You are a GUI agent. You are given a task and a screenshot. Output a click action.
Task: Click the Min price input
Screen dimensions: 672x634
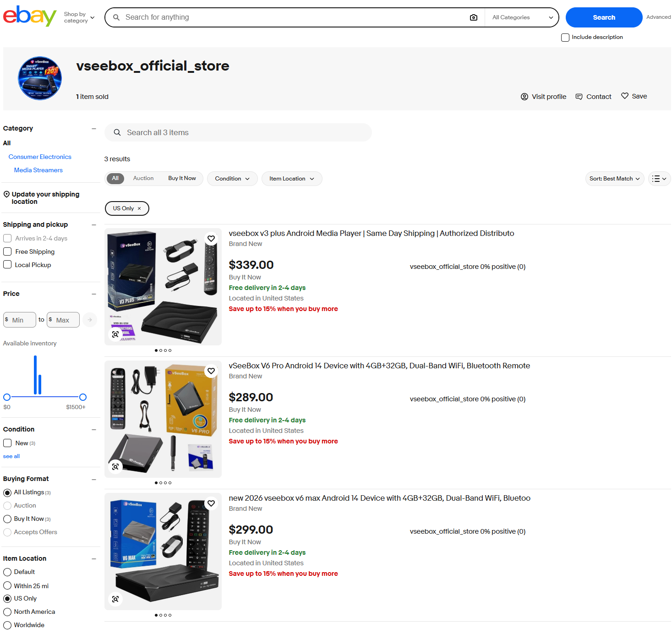click(x=20, y=320)
